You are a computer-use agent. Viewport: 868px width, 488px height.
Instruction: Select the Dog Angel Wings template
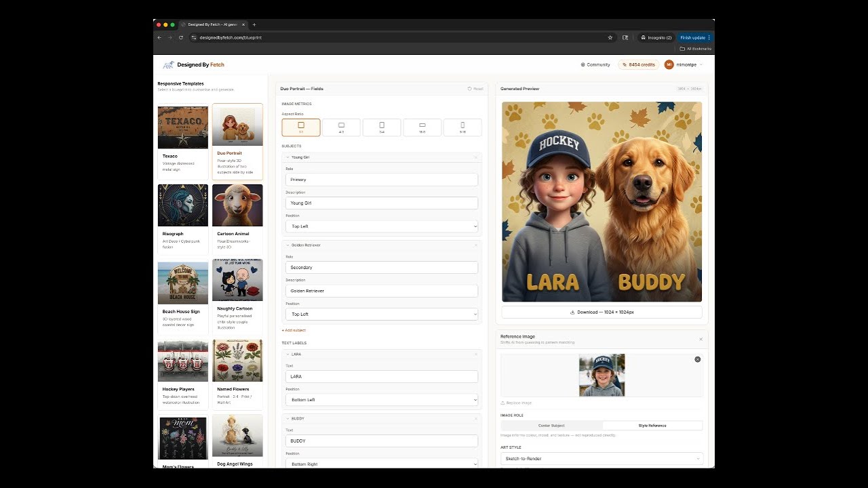[x=237, y=442]
